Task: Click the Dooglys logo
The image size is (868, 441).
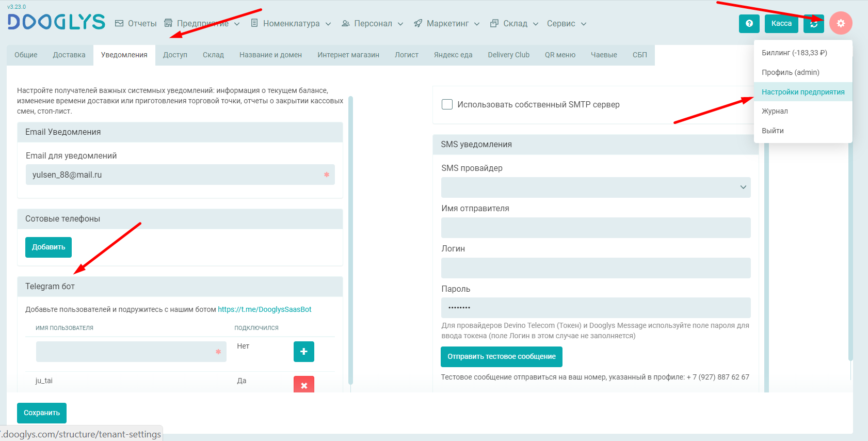Action: pos(56,22)
